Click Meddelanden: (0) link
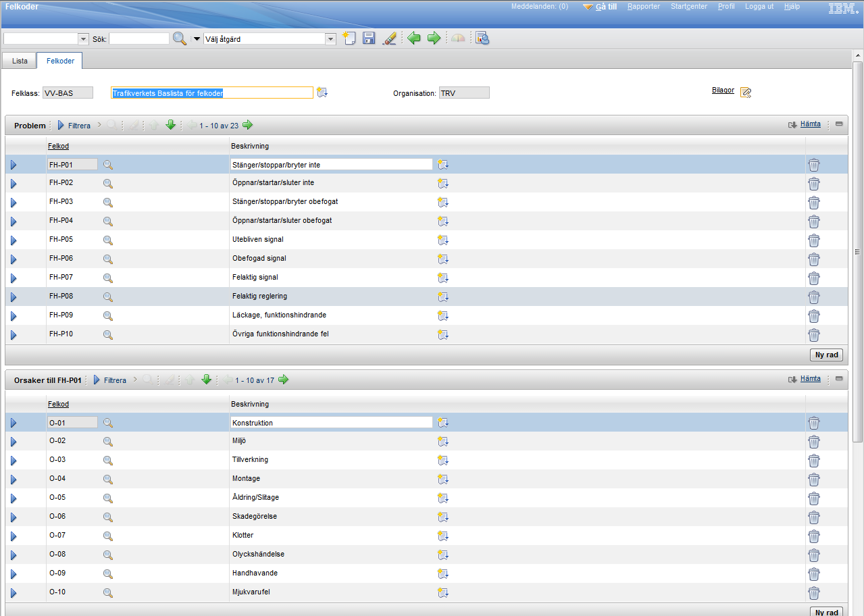Screen dimensions: 864x616 pos(539,6)
